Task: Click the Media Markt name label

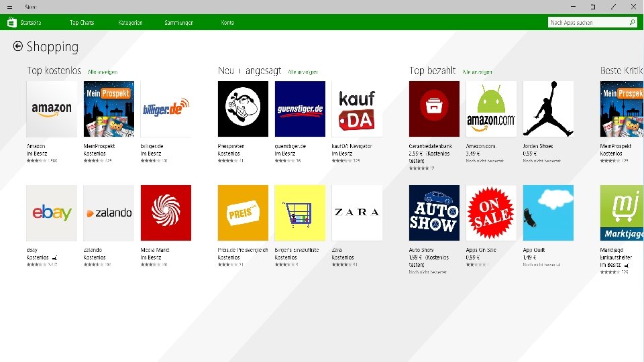Action: pyautogui.click(x=155, y=250)
